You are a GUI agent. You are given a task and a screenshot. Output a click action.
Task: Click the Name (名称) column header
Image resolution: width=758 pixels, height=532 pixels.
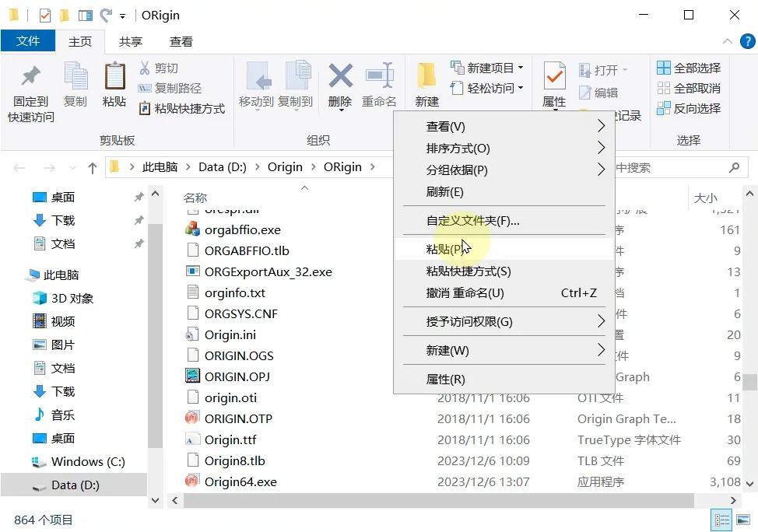(195, 198)
